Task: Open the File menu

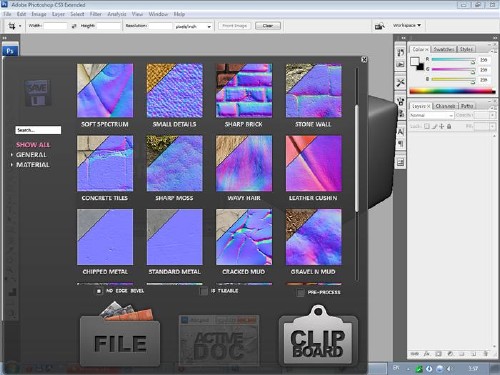Action: click(7, 14)
